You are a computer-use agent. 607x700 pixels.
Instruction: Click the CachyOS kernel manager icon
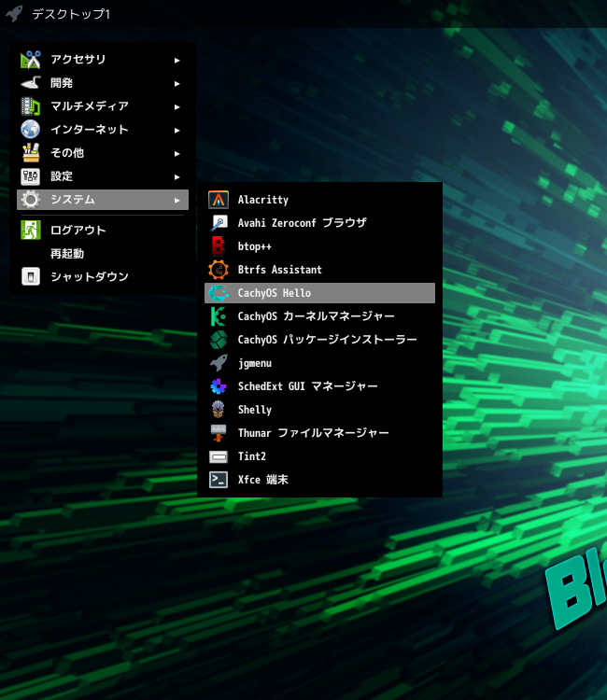coord(219,316)
